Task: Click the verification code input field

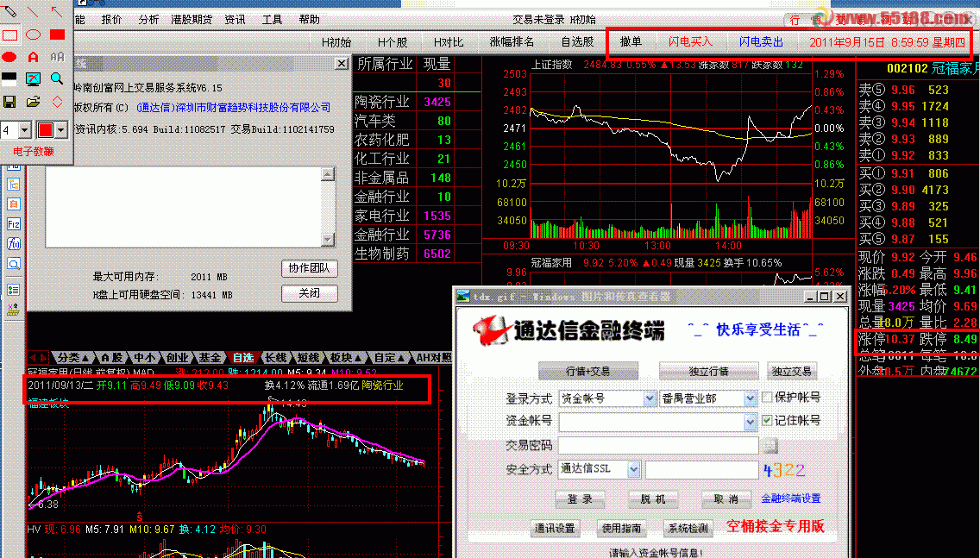Action: pos(702,469)
